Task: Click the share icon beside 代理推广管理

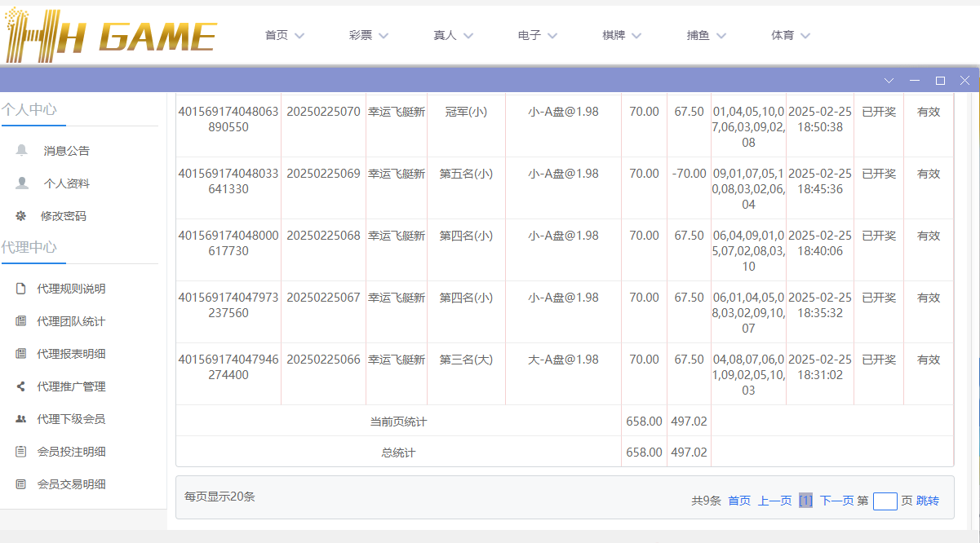Action: click(x=21, y=386)
